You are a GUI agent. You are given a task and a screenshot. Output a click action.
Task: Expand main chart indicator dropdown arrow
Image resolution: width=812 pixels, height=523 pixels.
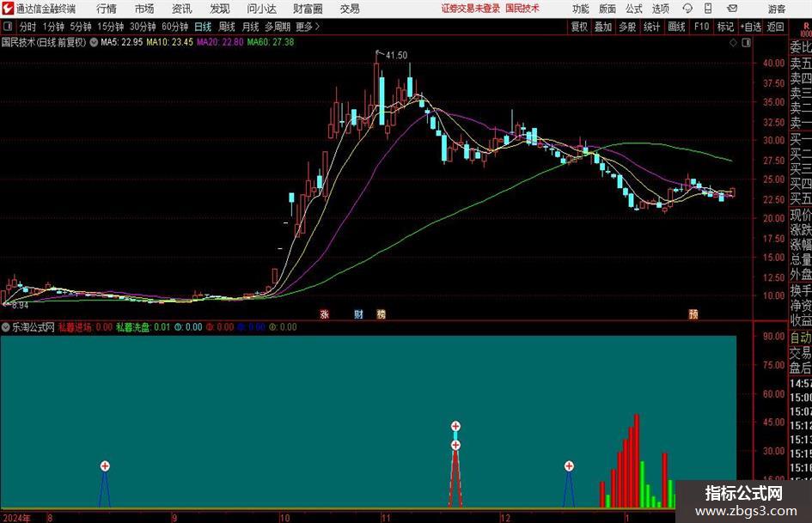pos(94,42)
